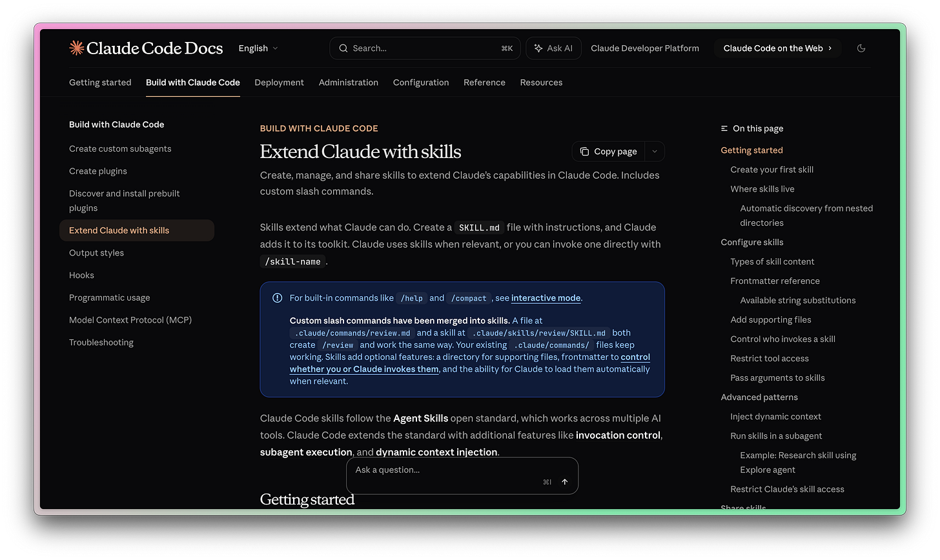
Task: Jump to Example: Research skill using Explore agent
Action: (x=798, y=463)
